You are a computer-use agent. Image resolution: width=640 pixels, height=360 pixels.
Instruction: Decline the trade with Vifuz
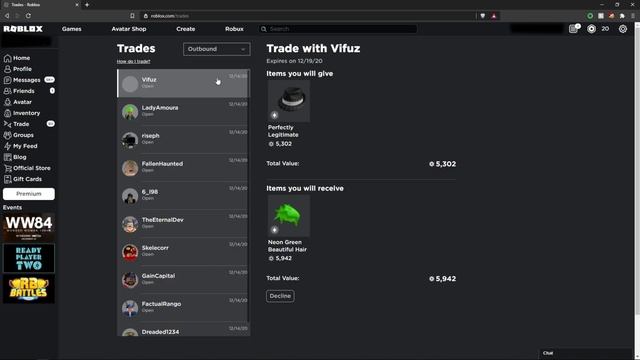tap(280, 296)
